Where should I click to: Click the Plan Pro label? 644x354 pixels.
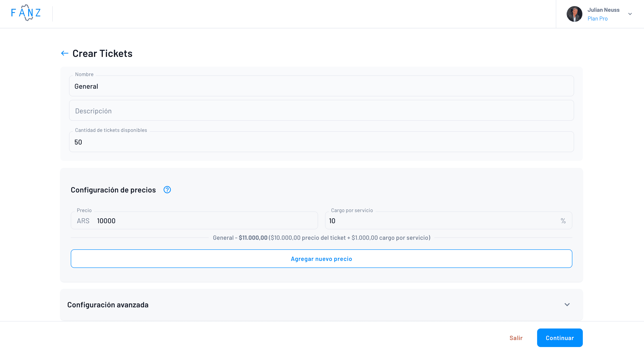coord(597,19)
